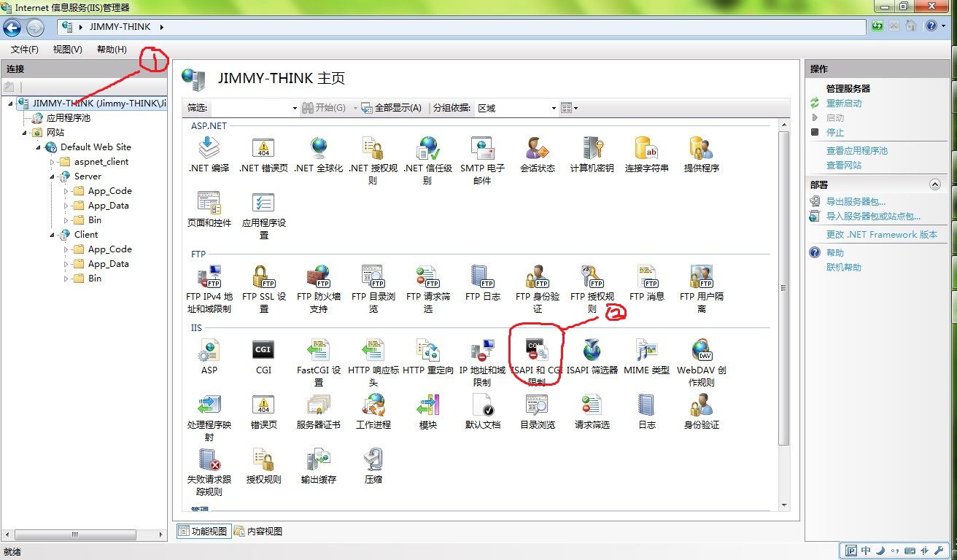This screenshot has width=957, height=560.
Task: Click 导出服务器包... link
Action: coord(856,202)
